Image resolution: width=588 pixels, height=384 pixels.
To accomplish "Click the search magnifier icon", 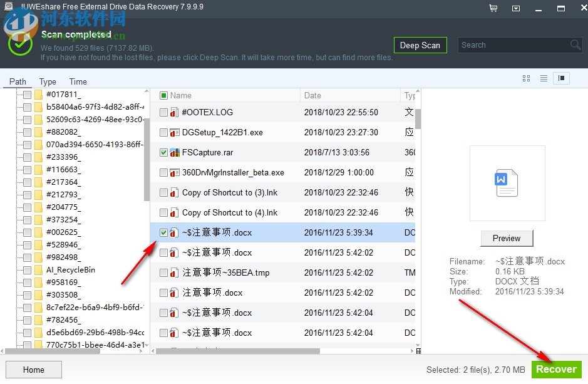I will (575, 45).
